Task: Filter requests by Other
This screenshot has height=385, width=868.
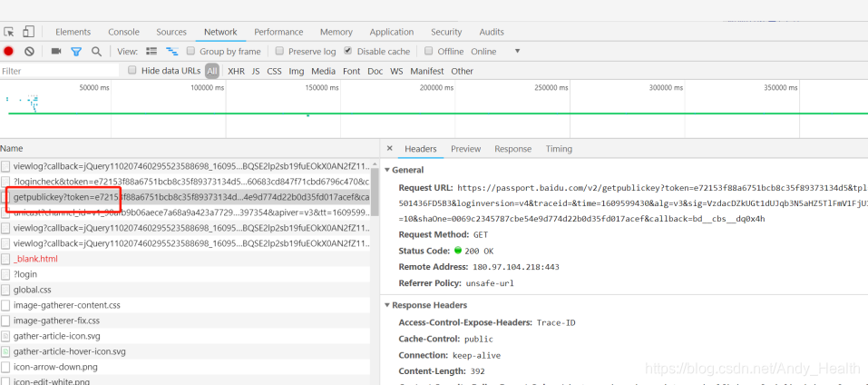Action: (462, 71)
